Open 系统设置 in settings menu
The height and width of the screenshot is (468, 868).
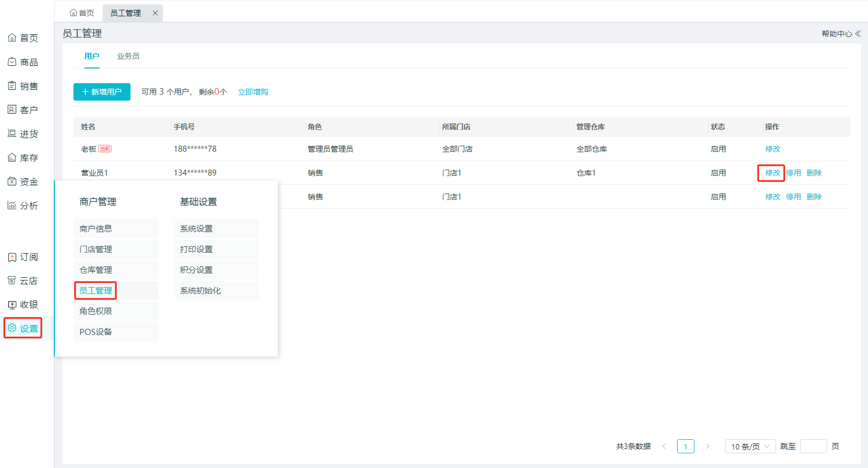click(x=216, y=229)
